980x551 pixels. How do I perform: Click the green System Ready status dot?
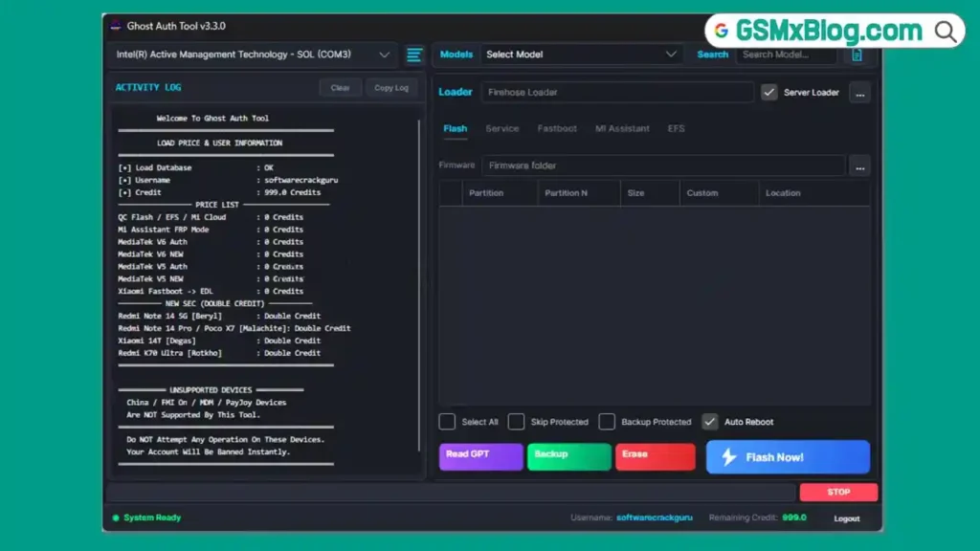tap(116, 518)
